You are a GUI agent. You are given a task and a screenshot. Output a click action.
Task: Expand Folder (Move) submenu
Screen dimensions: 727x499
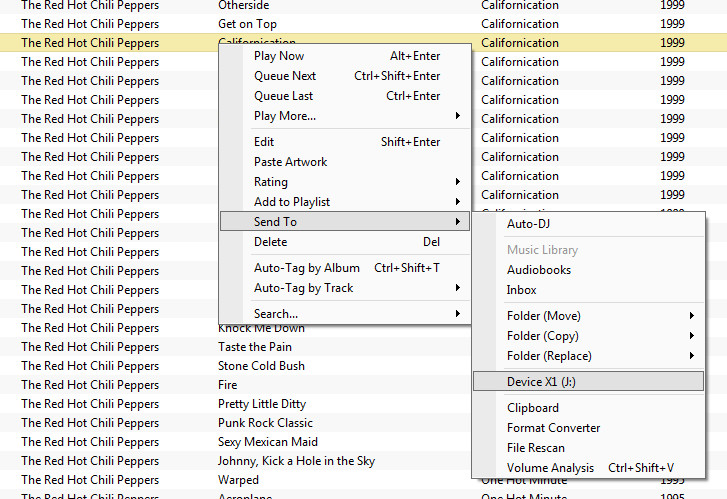tap(588, 316)
